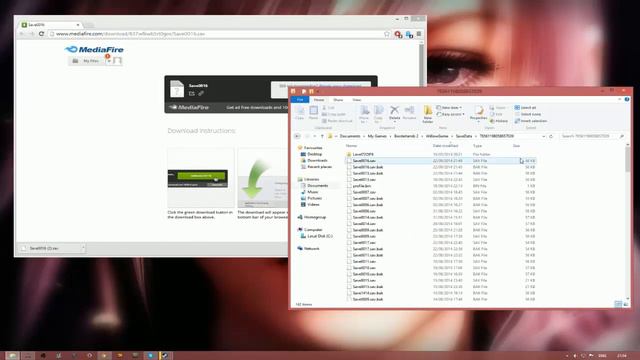This screenshot has height=360, width=640.
Task: Click Select none in the ribbon
Action: 527,114
